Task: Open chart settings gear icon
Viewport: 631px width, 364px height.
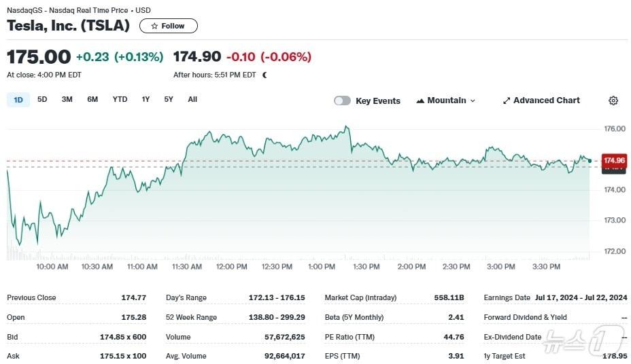Action: coord(613,101)
